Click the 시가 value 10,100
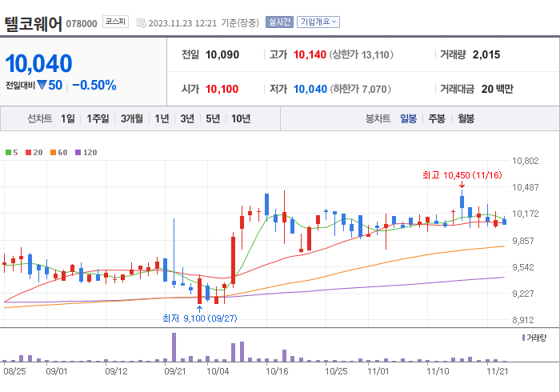 pyautogui.click(x=222, y=89)
